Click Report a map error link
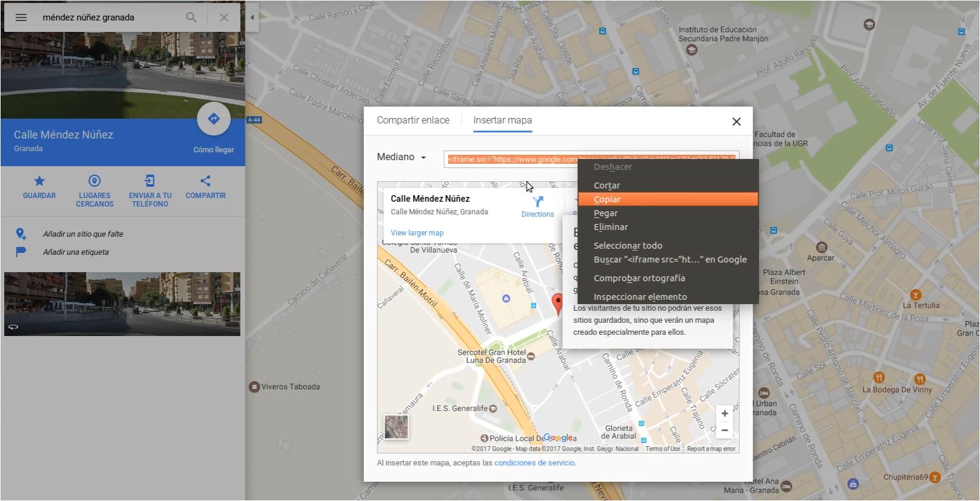 [711, 449]
